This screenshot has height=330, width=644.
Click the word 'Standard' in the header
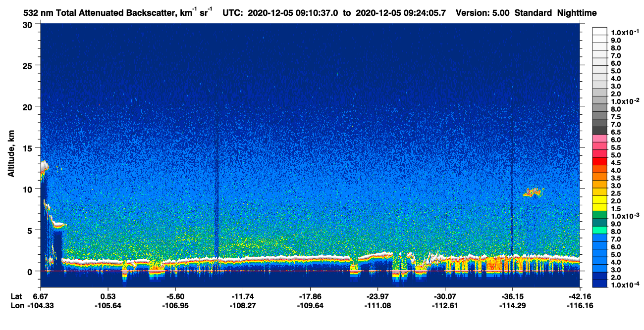(533, 13)
